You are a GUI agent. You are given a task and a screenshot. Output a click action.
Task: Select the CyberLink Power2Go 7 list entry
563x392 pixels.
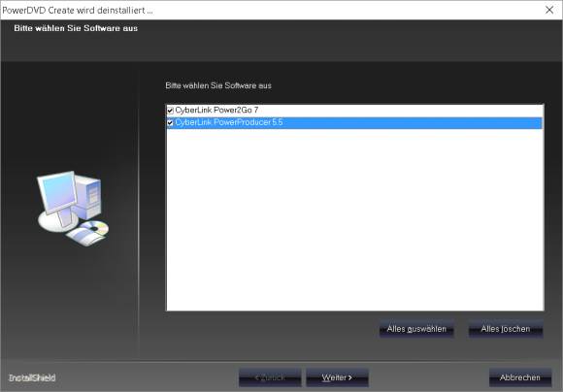point(216,111)
